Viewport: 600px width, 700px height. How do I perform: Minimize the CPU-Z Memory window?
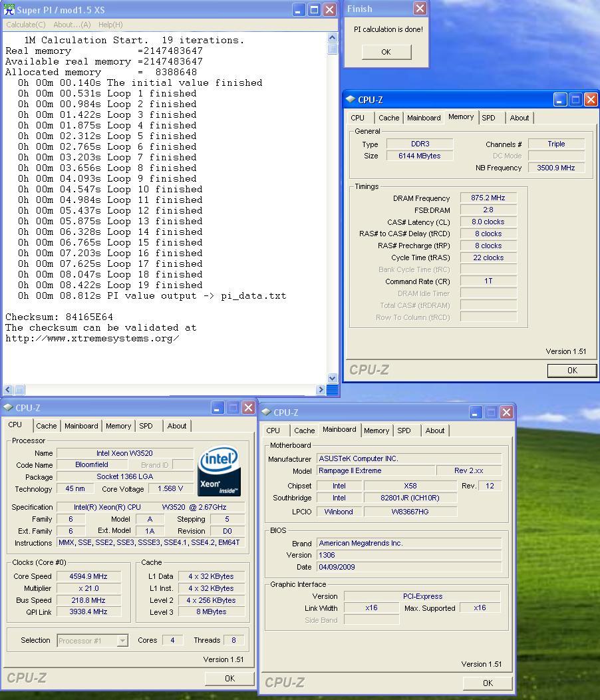(x=560, y=100)
